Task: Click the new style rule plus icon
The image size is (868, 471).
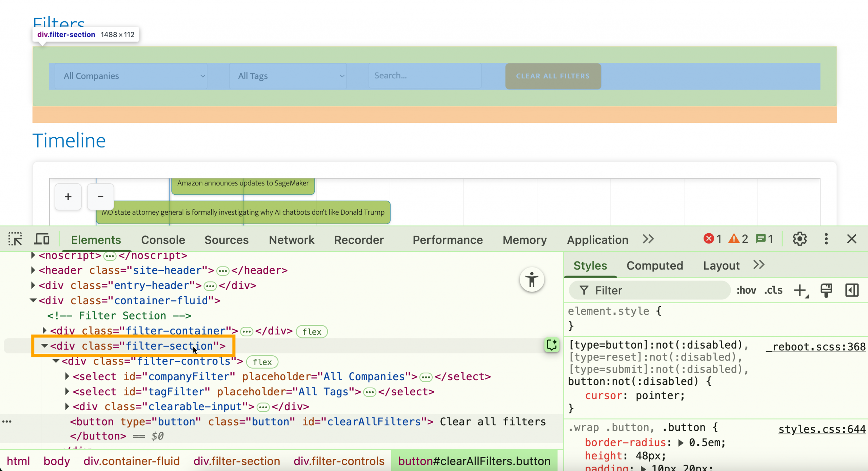Action: coord(801,290)
